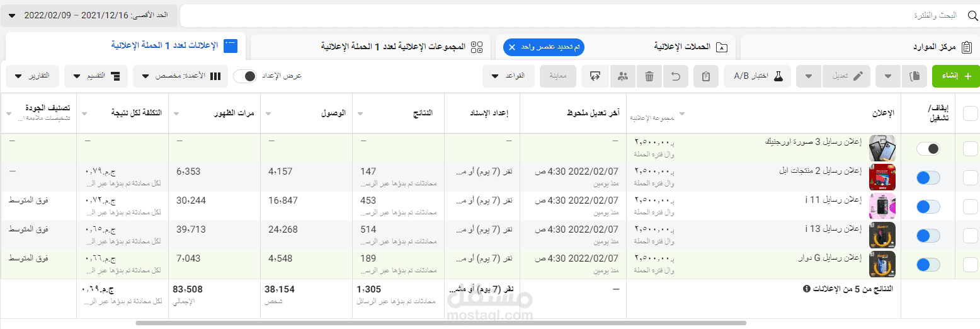
Task: Toggle the عرض الإعداد switch
Action: point(244,76)
